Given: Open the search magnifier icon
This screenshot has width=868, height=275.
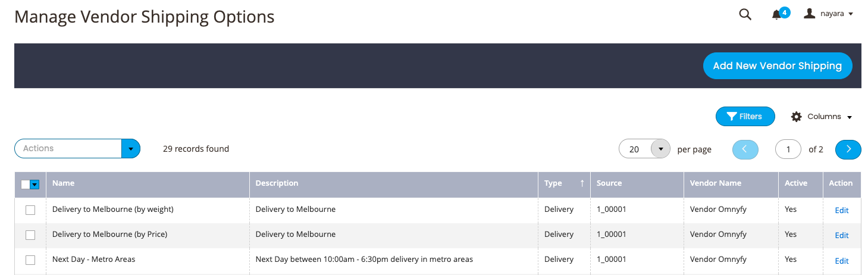Looking at the screenshot, I should pos(745,14).
